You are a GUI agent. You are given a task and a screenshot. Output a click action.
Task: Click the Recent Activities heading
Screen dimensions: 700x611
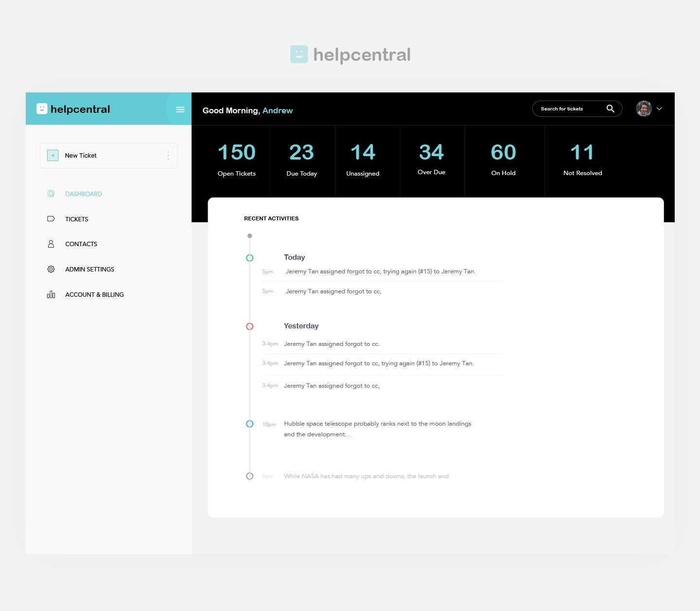(x=271, y=218)
